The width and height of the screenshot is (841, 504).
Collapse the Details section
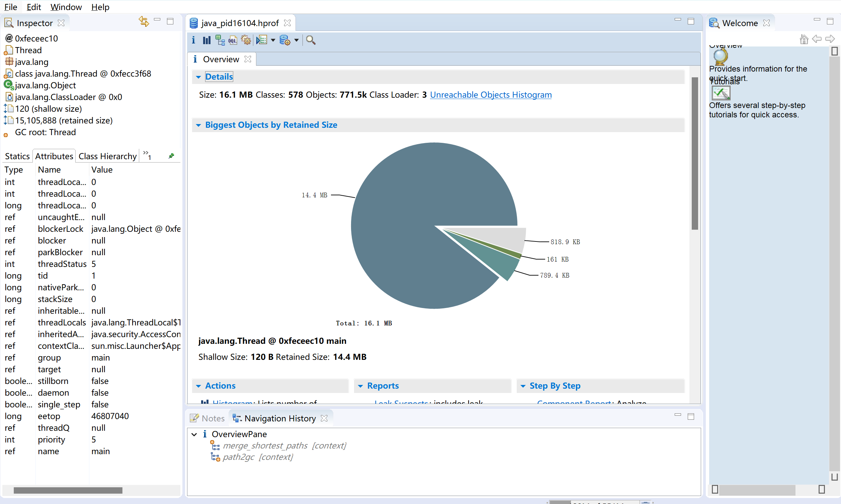pos(198,77)
